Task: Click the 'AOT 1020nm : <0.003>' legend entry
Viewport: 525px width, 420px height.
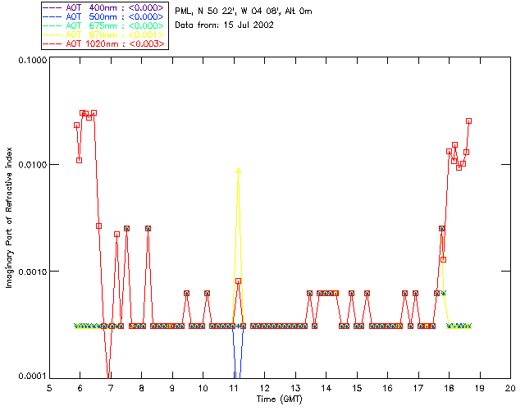Action: point(104,43)
